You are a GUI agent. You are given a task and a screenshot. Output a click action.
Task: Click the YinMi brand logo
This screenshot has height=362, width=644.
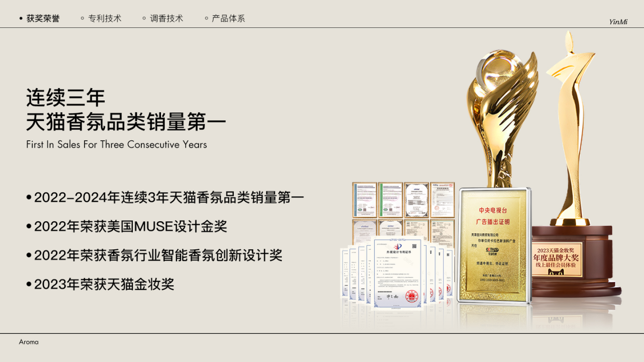tap(618, 22)
